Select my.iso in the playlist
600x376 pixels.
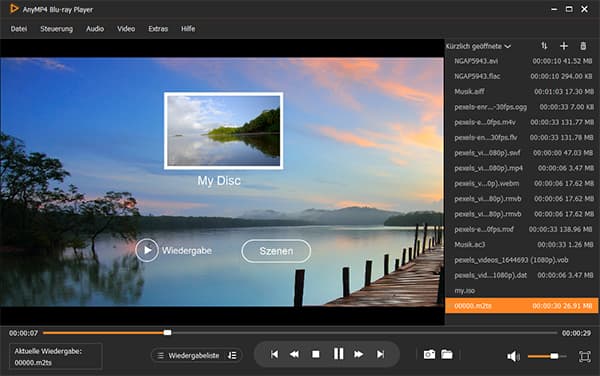tap(522, 291)
